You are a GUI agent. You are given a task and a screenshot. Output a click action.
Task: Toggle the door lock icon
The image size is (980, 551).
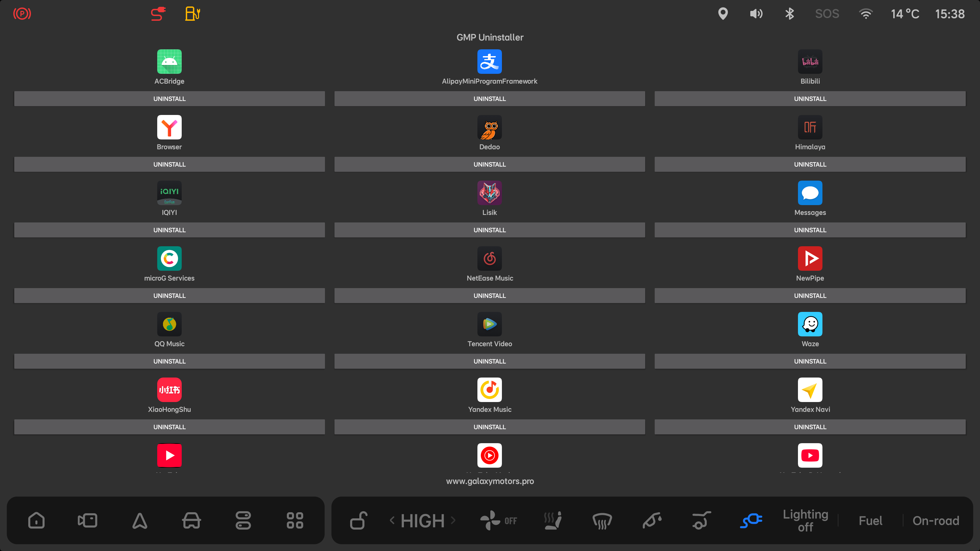pyautogui.click(x=358, y=520)
